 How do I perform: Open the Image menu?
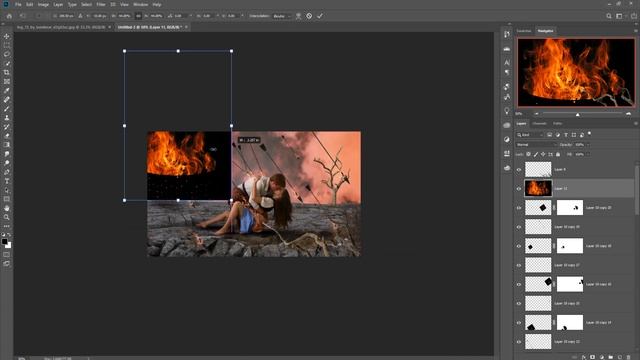point(43,4)
